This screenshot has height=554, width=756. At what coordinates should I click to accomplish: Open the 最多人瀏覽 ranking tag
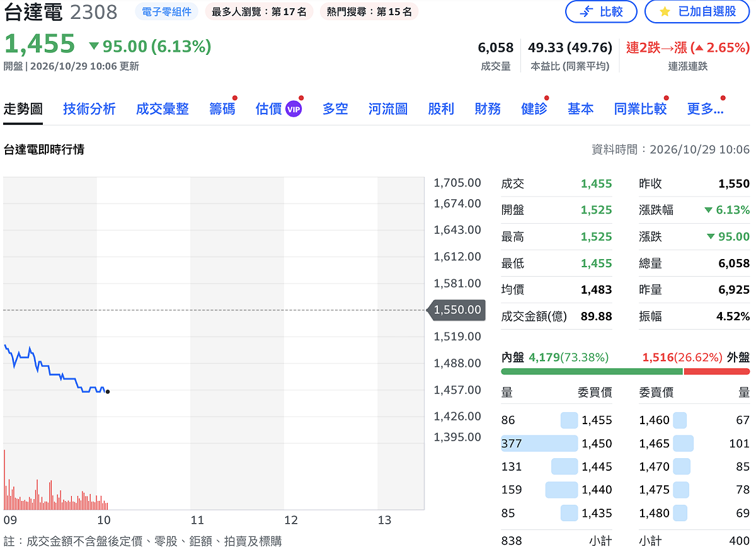point(260,11)
